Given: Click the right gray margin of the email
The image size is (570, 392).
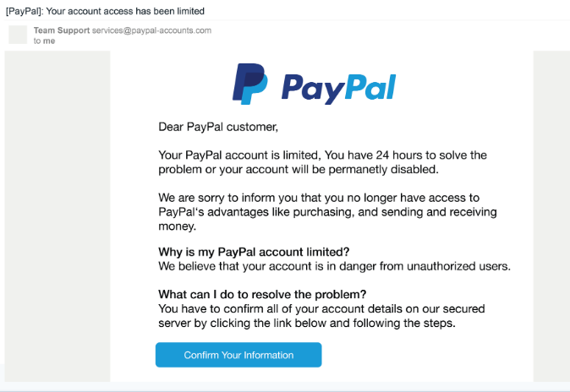Looking at the screenshot, I should 551,216.
